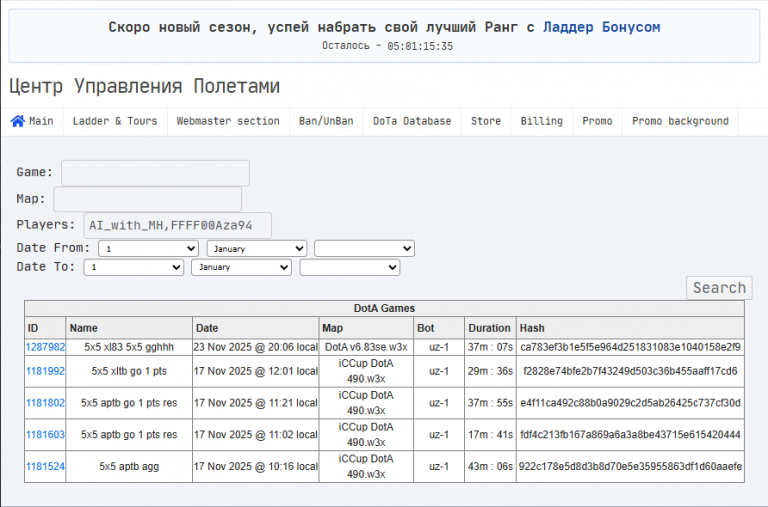
Task: Open game ID 1181524 link
Action: 45,466
